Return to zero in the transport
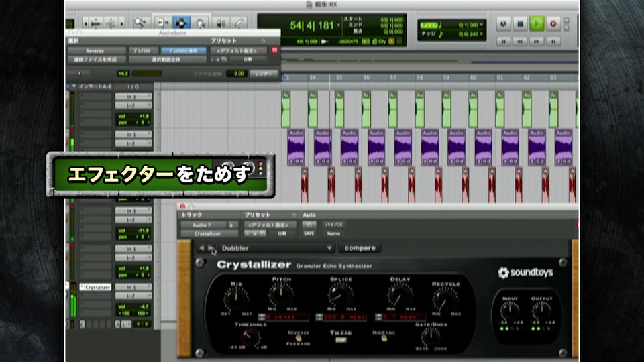644x362 pixels. pyautogui.click(x=504, y=41)
